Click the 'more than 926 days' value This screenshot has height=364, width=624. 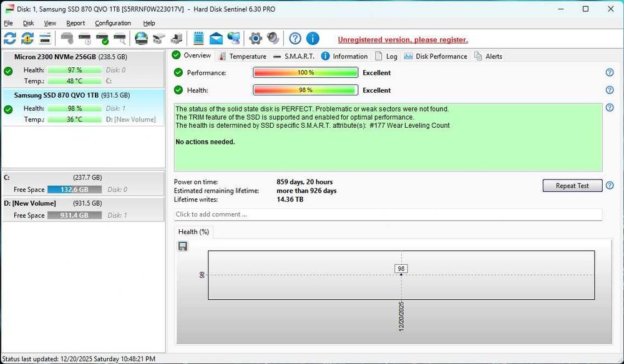[x=306, y=191]
